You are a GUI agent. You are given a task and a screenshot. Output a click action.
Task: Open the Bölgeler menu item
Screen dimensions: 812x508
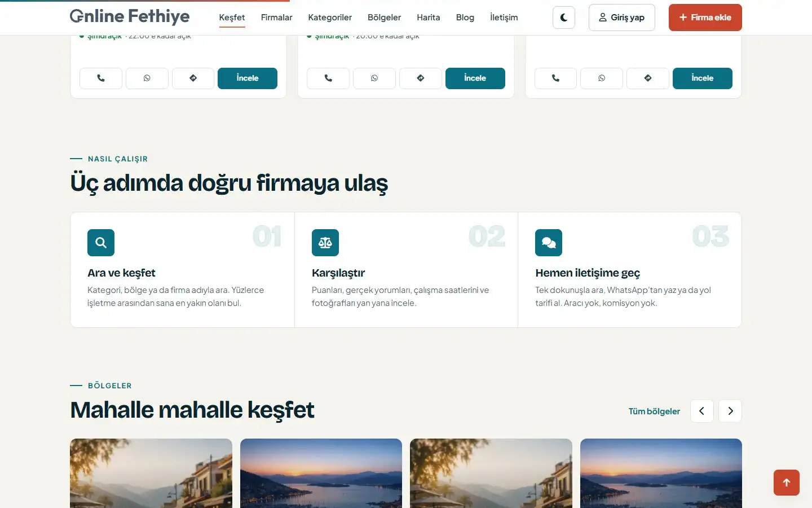coord(384,17)
